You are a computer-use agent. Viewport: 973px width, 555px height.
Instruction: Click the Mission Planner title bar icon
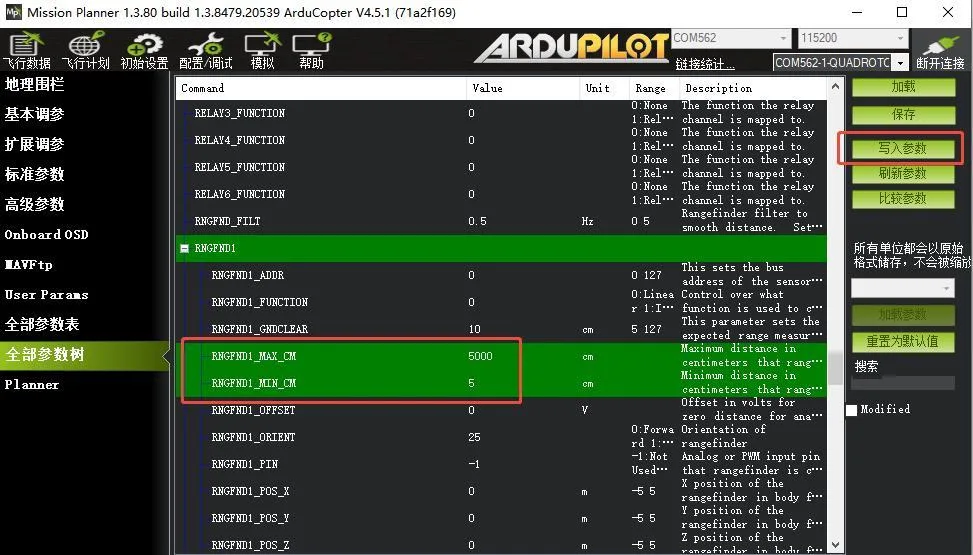coord(14,12)
